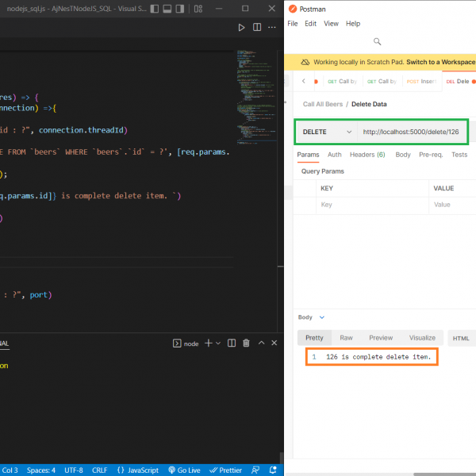Open the Headers (6) tab
The height and width of the screenshot is (476, 476).
click(x=367, y=155)
